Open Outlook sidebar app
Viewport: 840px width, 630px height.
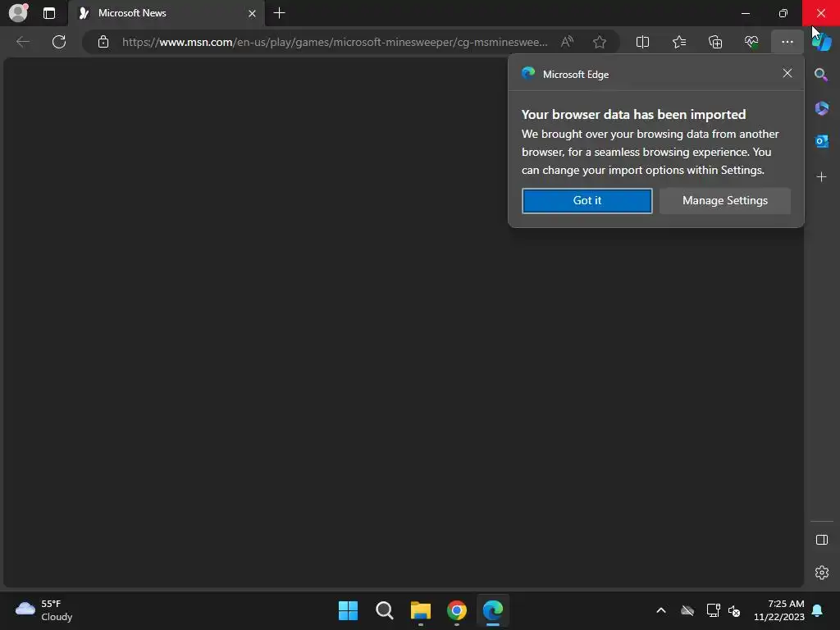click(821, 141)
